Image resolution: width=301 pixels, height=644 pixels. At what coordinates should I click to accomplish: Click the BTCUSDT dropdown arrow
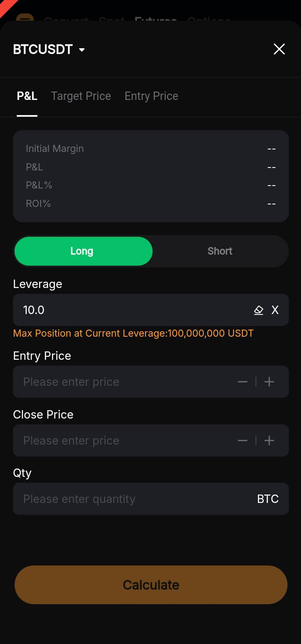[82, 50]
